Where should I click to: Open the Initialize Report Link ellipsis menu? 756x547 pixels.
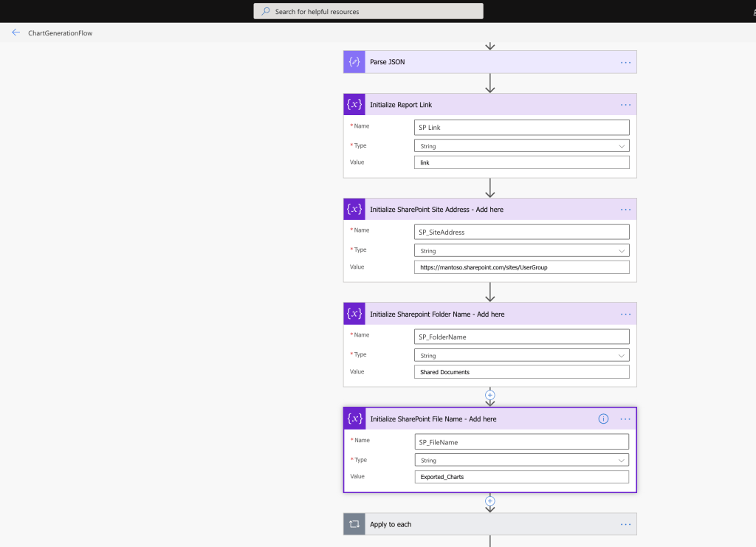(625, 104)
